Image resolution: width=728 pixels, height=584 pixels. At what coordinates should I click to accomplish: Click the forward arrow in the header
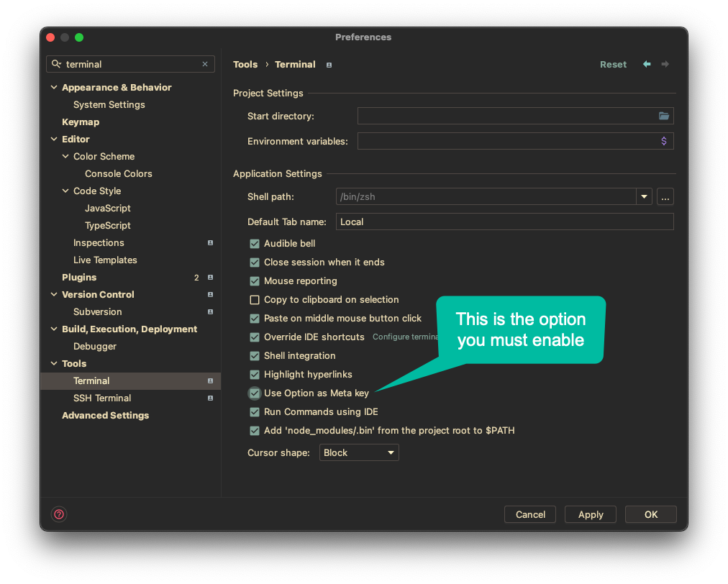(665, 64)
